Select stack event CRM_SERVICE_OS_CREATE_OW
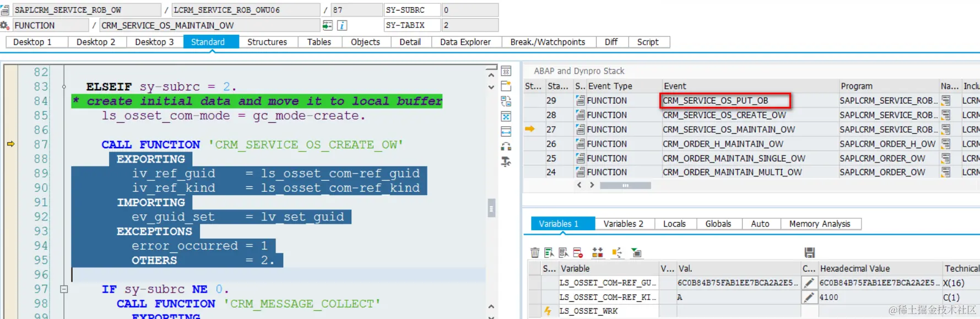This screenshot has height=319, width=980. pos(724,115)
